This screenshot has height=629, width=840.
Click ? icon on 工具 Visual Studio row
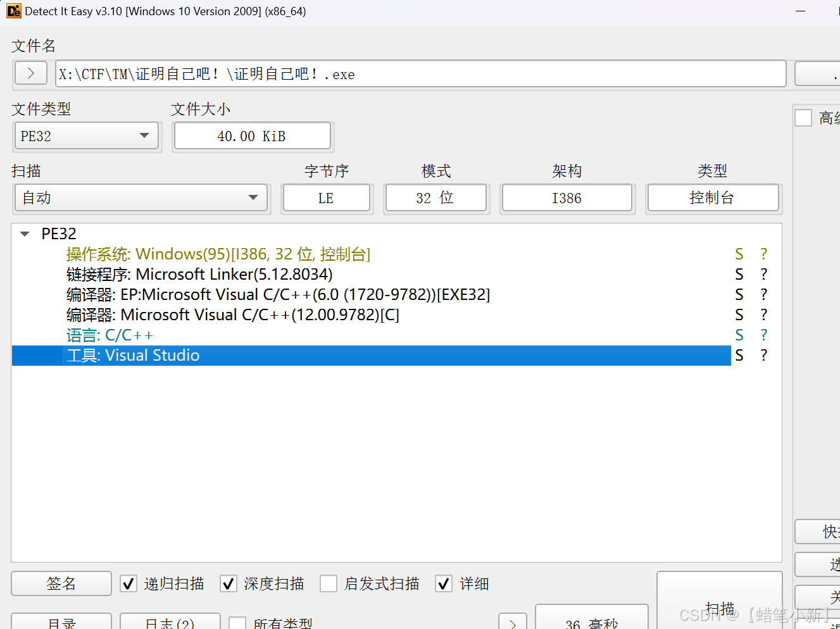click(763, 356)
